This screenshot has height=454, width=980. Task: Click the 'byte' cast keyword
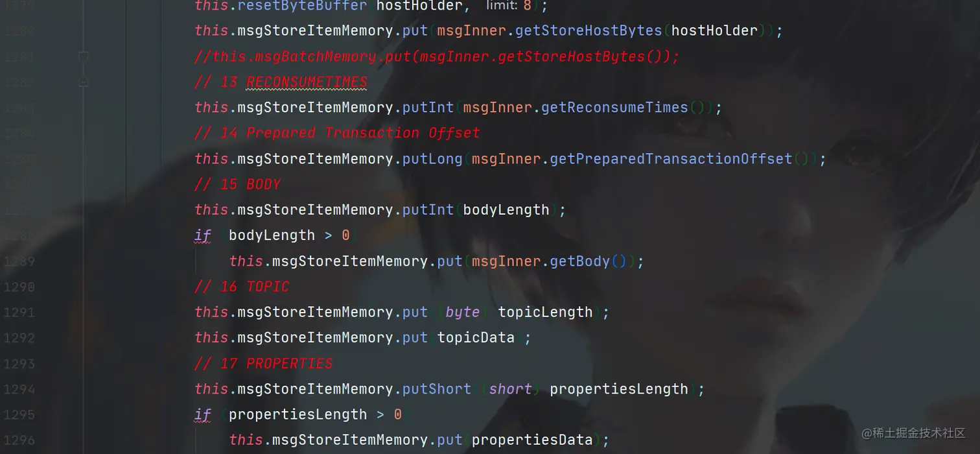pyautogui.click(x=463, y=313)
